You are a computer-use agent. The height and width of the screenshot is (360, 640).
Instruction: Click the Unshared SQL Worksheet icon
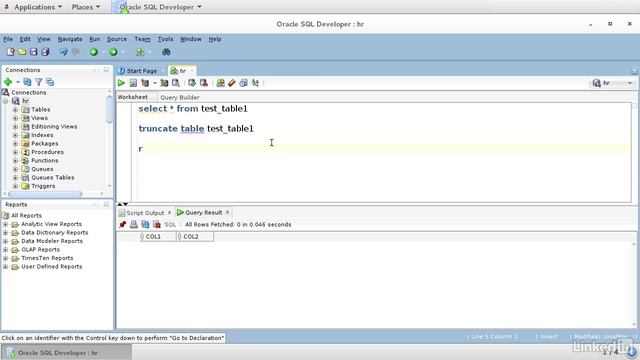[220, 83]
